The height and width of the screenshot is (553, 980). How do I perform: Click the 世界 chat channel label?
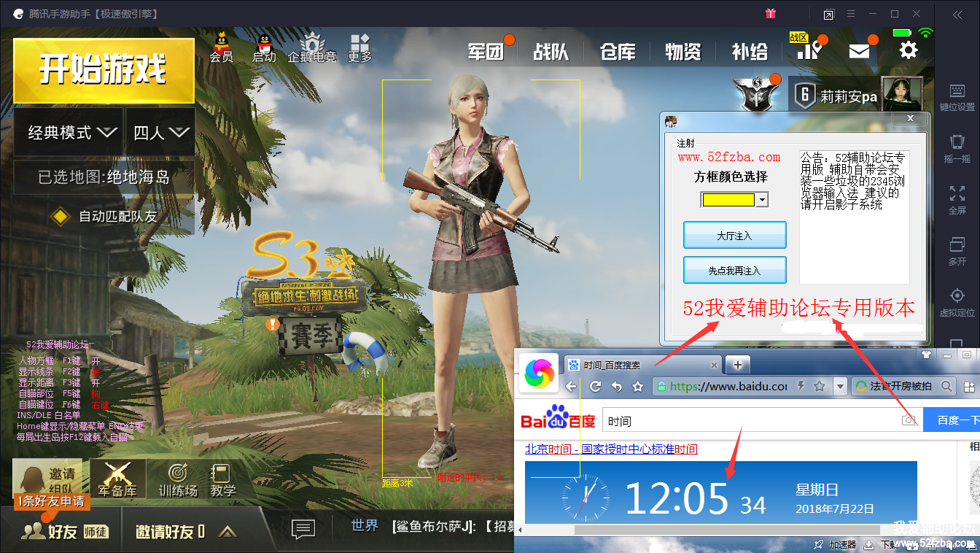point(365,526)
